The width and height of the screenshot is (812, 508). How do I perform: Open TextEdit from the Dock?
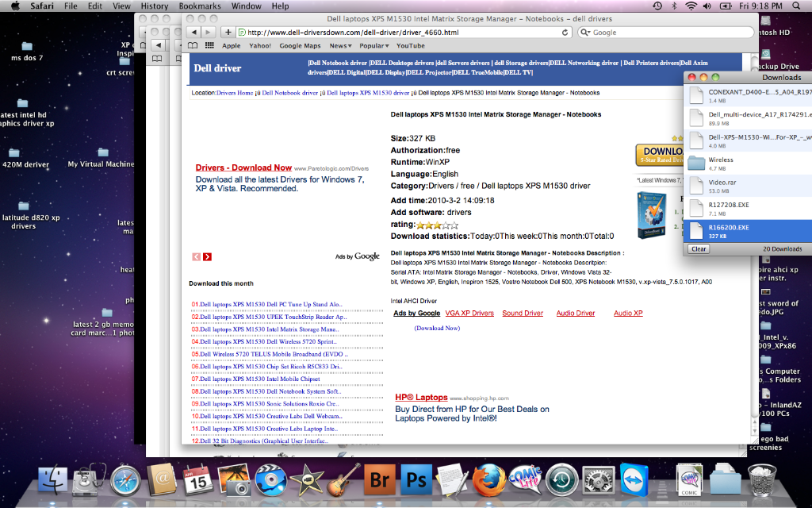452,480
